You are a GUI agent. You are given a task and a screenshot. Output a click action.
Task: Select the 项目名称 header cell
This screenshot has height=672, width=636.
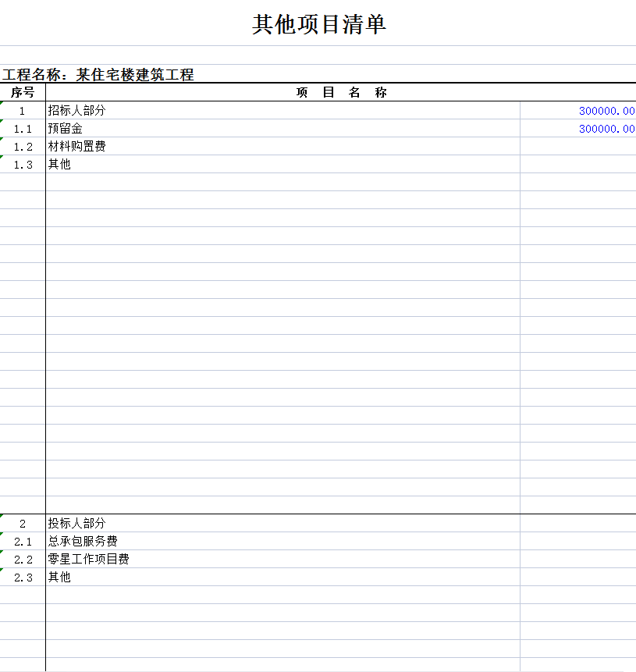point(341,92)
